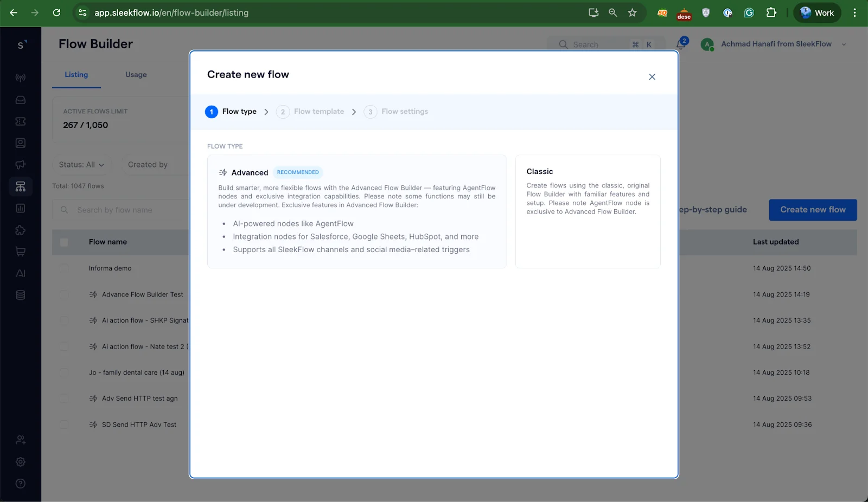Open the Listing tab
The image size is (868, 502).
pos(76,75)
